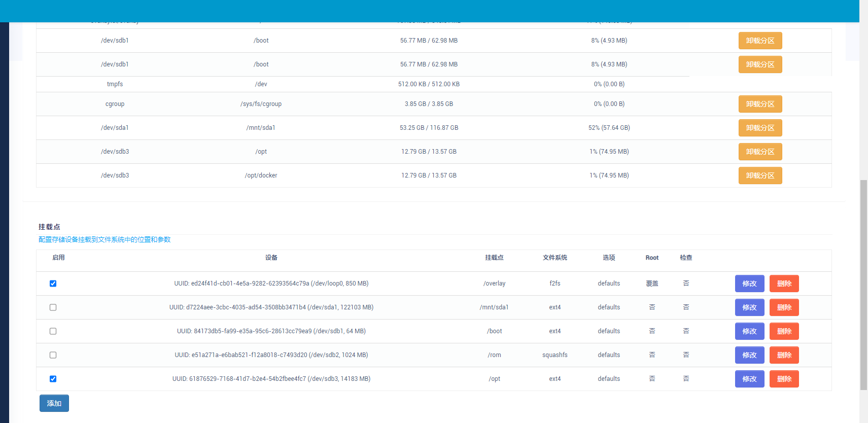
Task: Disable the /overlay mount point checkbox
Action: click(53, 284)
